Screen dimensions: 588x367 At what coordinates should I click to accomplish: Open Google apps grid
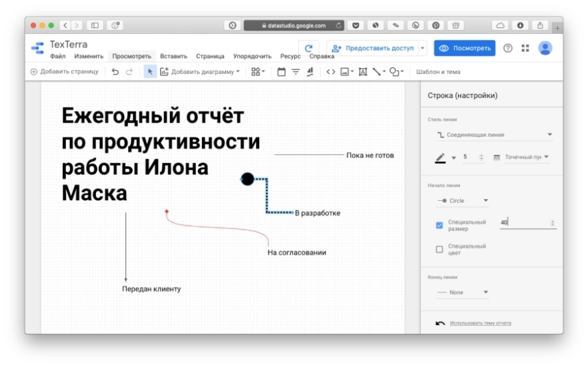525,48
